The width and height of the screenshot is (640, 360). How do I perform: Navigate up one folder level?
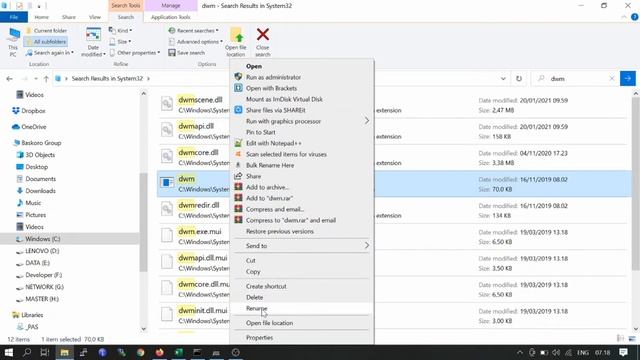coord(46,79)
